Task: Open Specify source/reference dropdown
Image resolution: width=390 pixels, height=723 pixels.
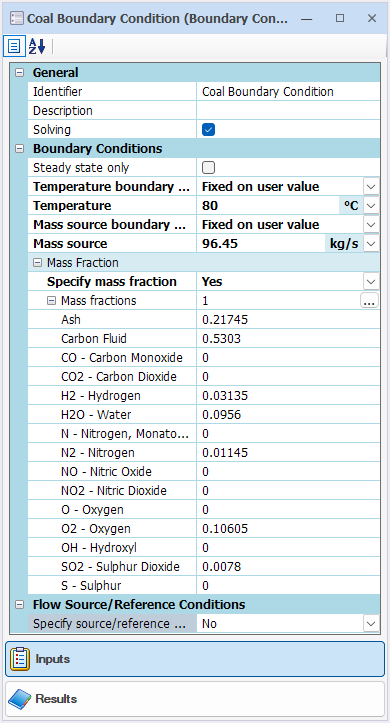Action: click(371, 624)
